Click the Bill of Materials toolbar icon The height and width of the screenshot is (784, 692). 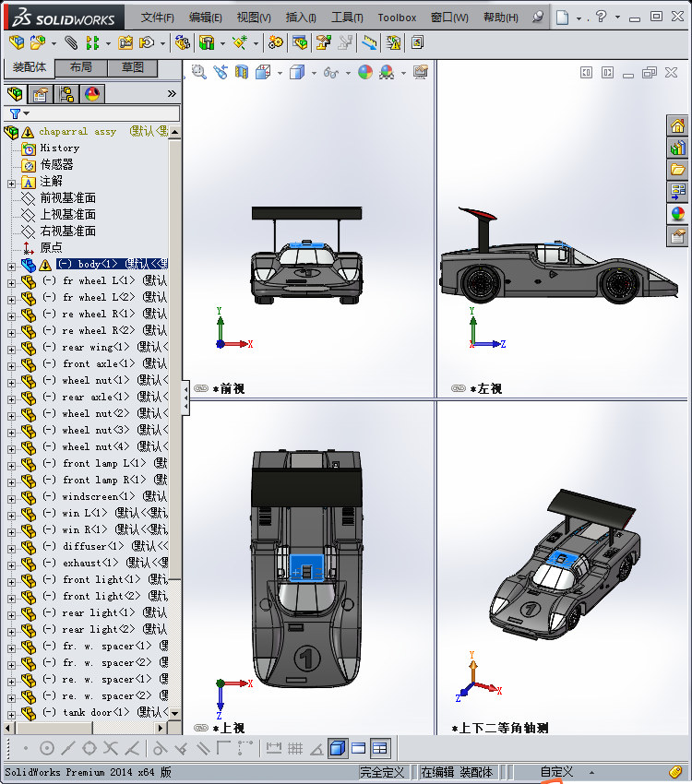(x=300, y=43)
